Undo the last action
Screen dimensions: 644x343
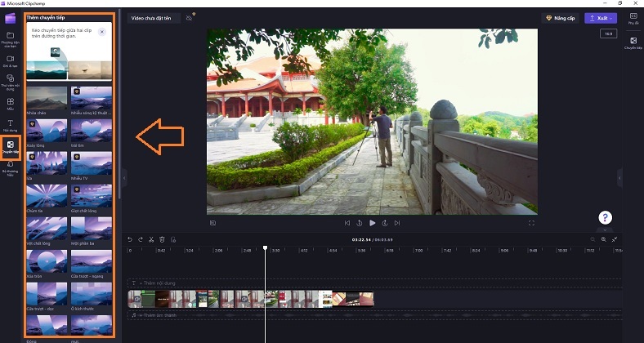[130, 239]
